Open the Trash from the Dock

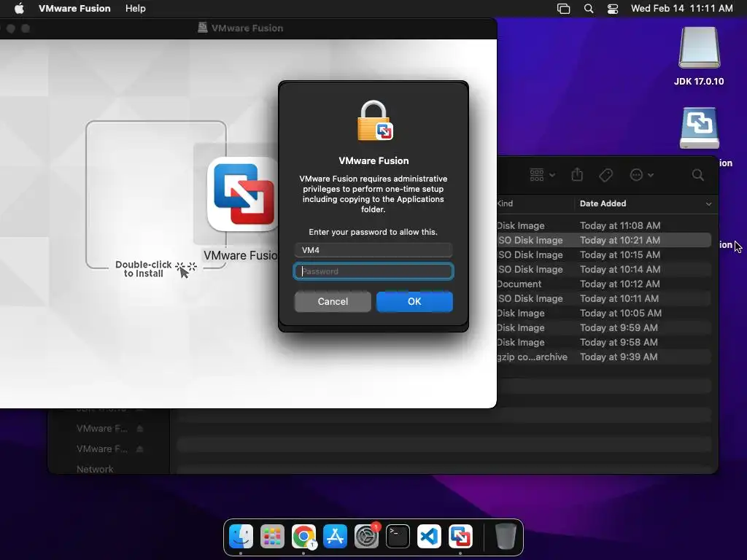pos(506,537)
